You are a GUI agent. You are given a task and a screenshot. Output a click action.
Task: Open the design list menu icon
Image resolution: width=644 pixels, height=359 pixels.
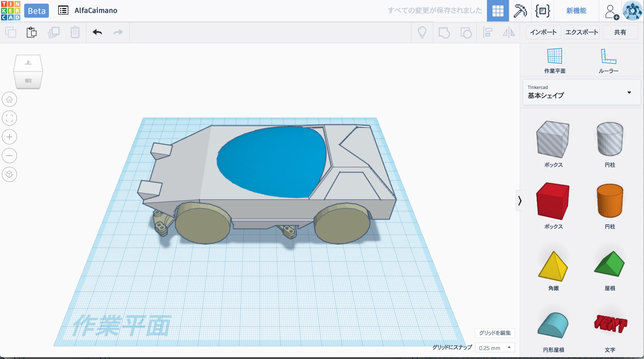(63, 11)
